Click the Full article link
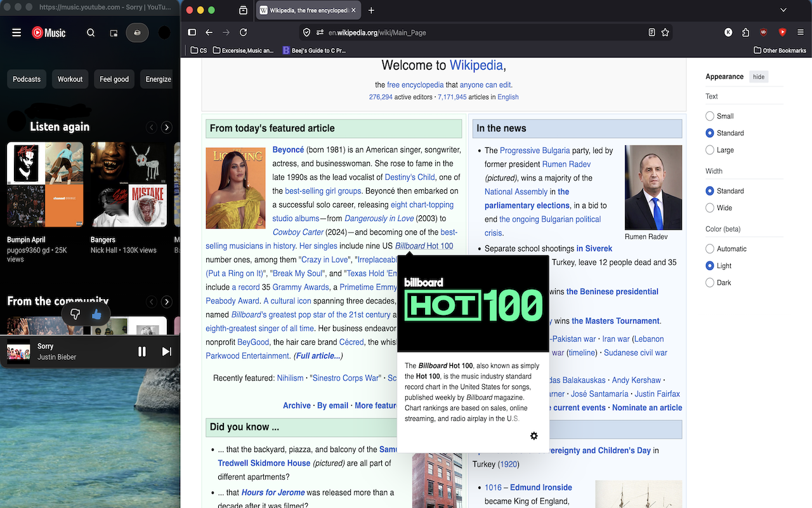The height and width of the screenshot is (508, 812). click(318, 356)
